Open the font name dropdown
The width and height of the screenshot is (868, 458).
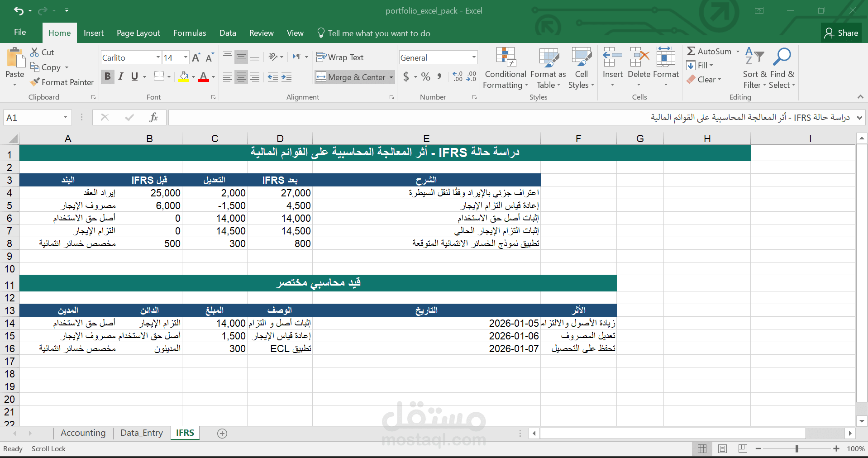[158, 57]
